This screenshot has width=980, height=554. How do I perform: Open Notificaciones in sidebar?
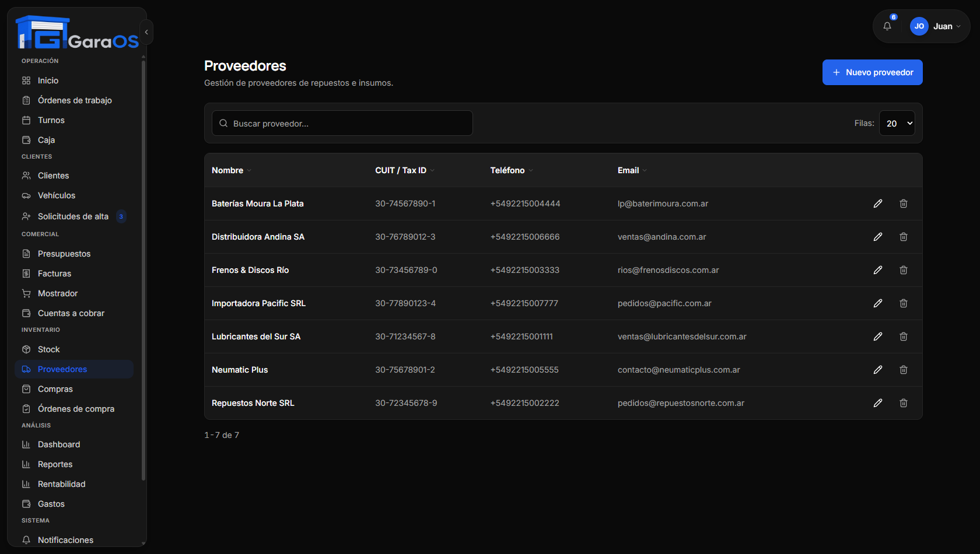(74, 540)
